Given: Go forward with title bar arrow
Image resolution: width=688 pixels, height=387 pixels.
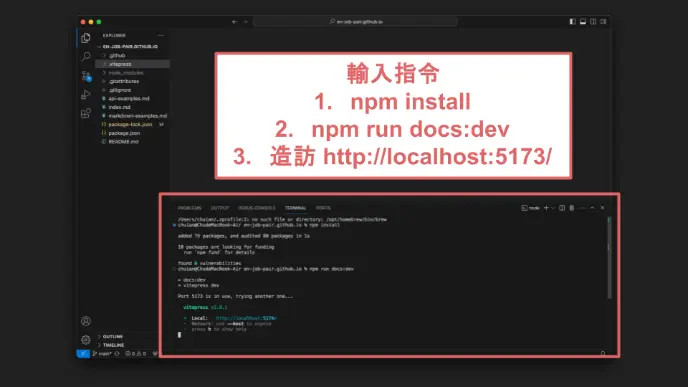Looking at the screenshot, I should coord(245,22).
